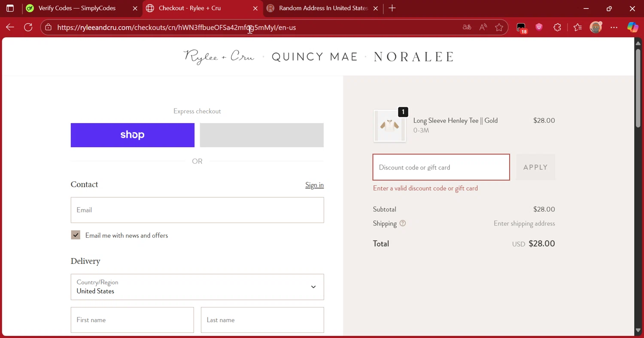Open the tab actions menu icon
The image size is (644, 338).
10,8
